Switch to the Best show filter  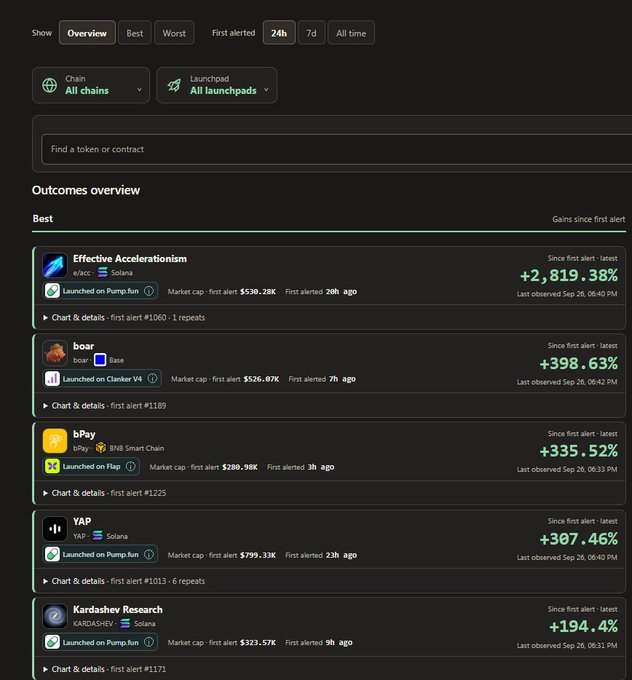[134, 33]
